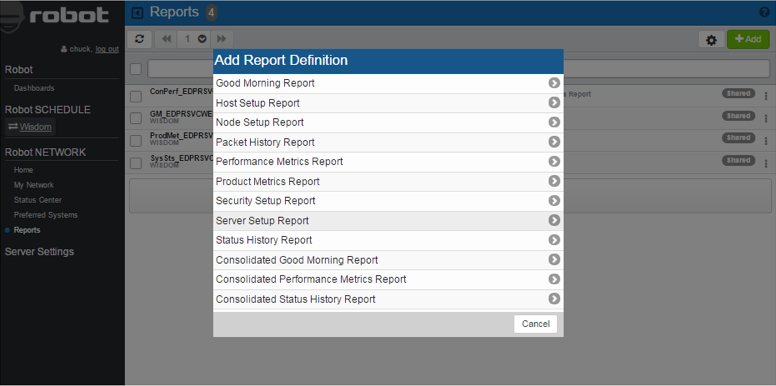This screenshot has width=776, height=386.
Task: Click the arrow icon for Node Setup Report
Action: point(554,122)
